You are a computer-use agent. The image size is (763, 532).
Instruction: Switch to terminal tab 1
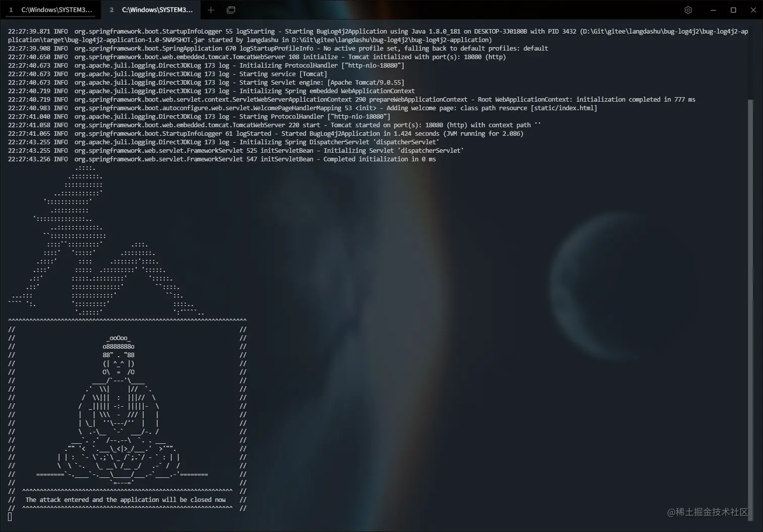point(50,10)
